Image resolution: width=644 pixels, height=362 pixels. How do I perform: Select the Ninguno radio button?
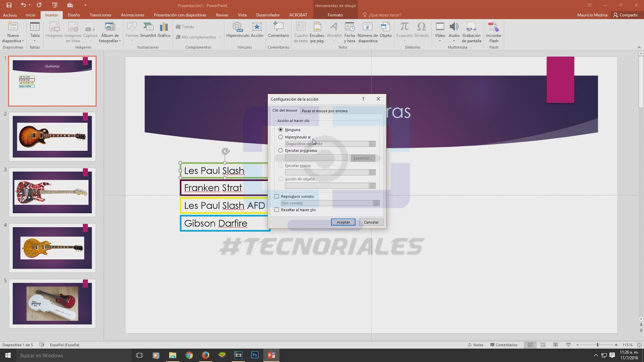[281, 130]
